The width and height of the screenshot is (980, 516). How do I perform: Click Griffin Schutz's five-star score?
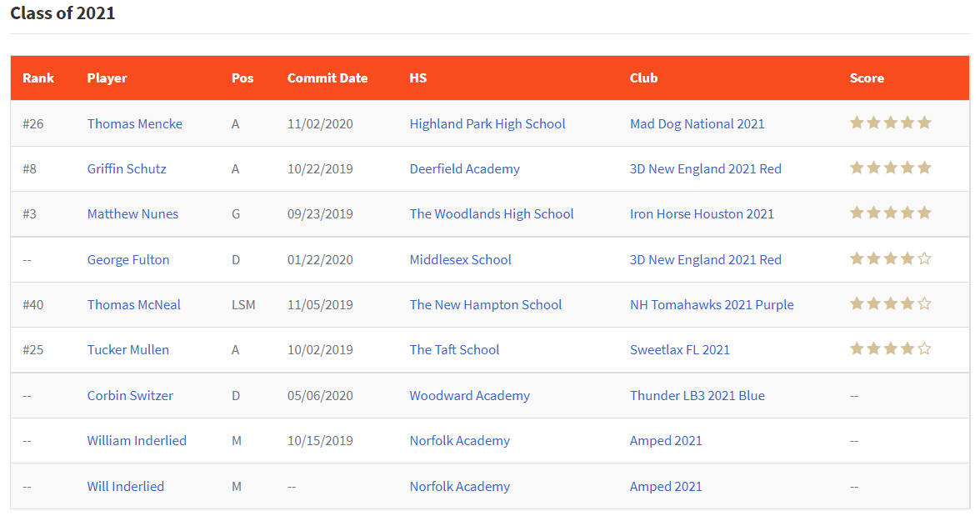coord(890,168)
